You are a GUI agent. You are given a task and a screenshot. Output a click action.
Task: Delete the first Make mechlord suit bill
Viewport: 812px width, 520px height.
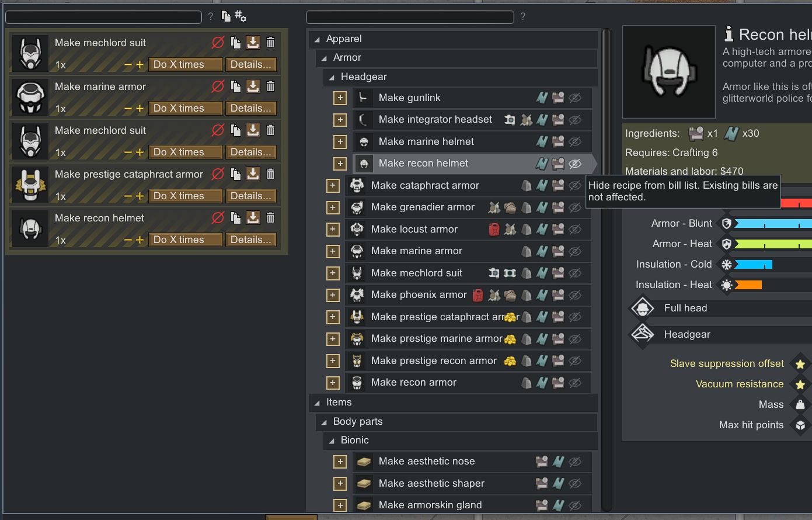[x=270, y=43]
